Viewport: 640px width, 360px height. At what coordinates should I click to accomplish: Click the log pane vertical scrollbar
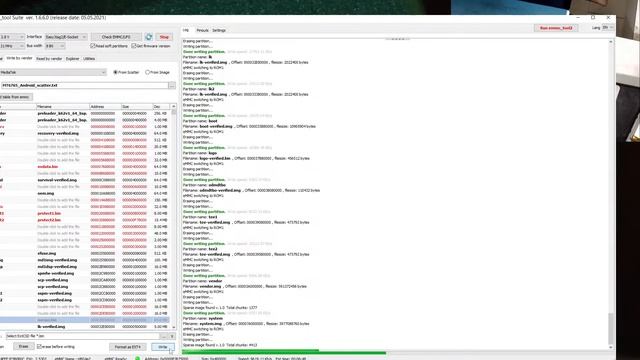tap(611, 194)
